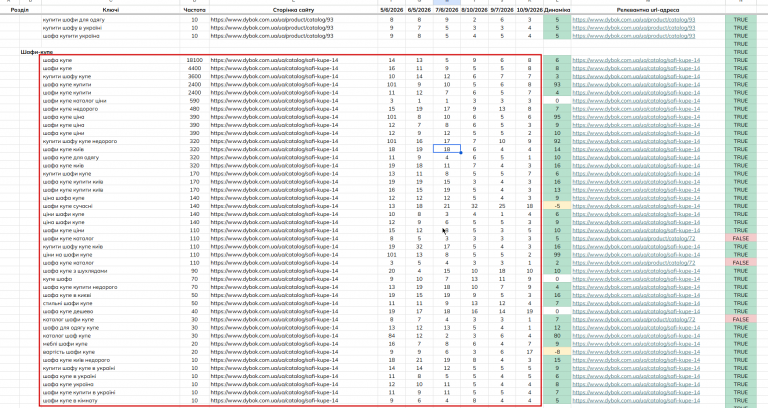Click frequency value 3600

tap(194, 76)
